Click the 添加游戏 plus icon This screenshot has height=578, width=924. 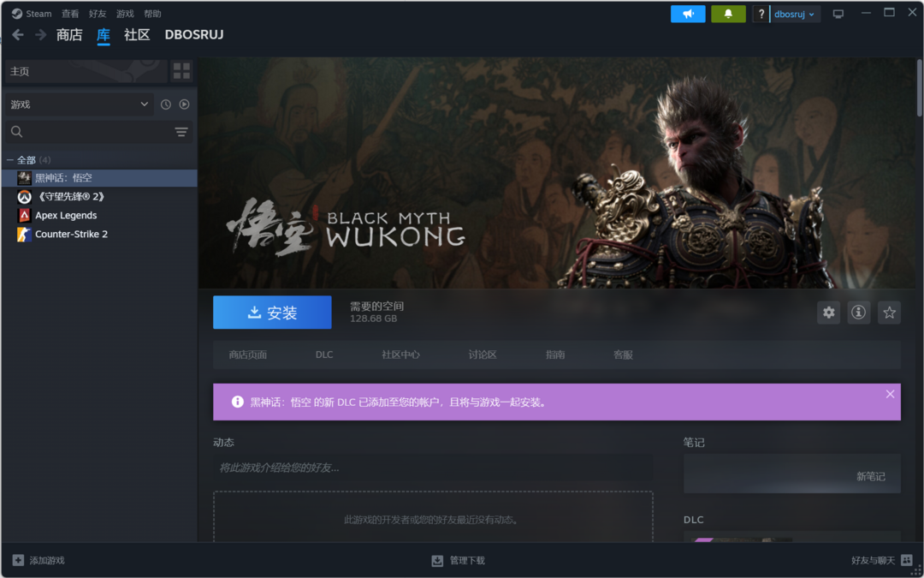click(x=18, y=560)
